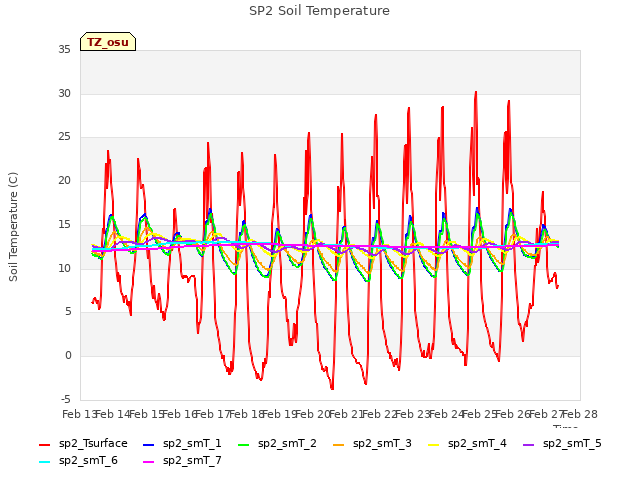Click the 10 y-axis tick label

click(x=64, y=268)
